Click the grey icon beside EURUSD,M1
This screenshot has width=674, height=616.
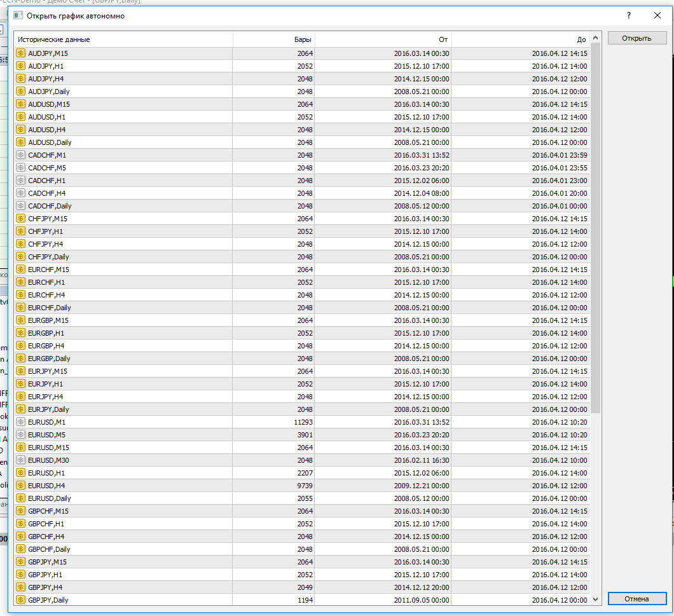pyautogui.click(x=20, y=422)
